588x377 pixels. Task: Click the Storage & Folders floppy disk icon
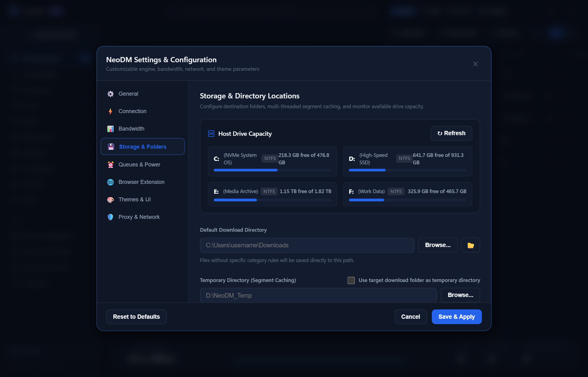coord(111,147)
